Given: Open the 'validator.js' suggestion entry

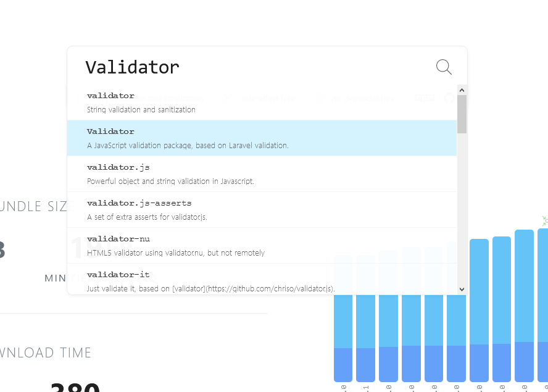Looking at the screenshot, I should [247, 173].
